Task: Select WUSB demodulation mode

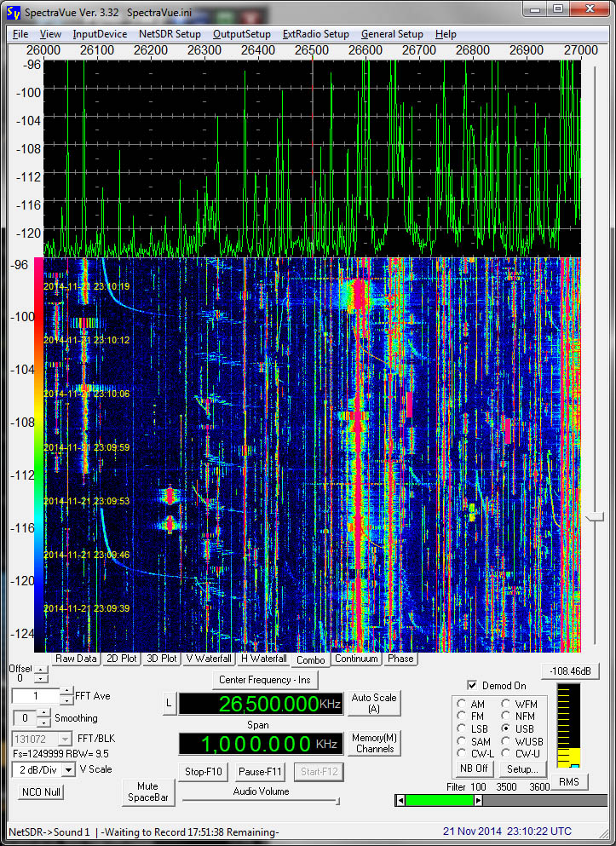Action: click(x=506, y=741)
